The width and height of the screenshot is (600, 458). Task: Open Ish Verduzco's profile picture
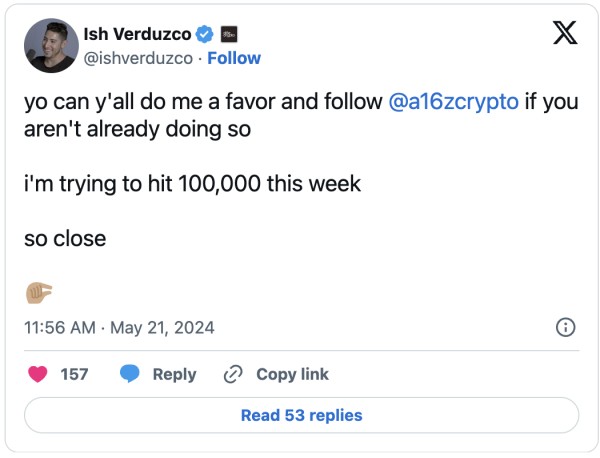[53, 46]
